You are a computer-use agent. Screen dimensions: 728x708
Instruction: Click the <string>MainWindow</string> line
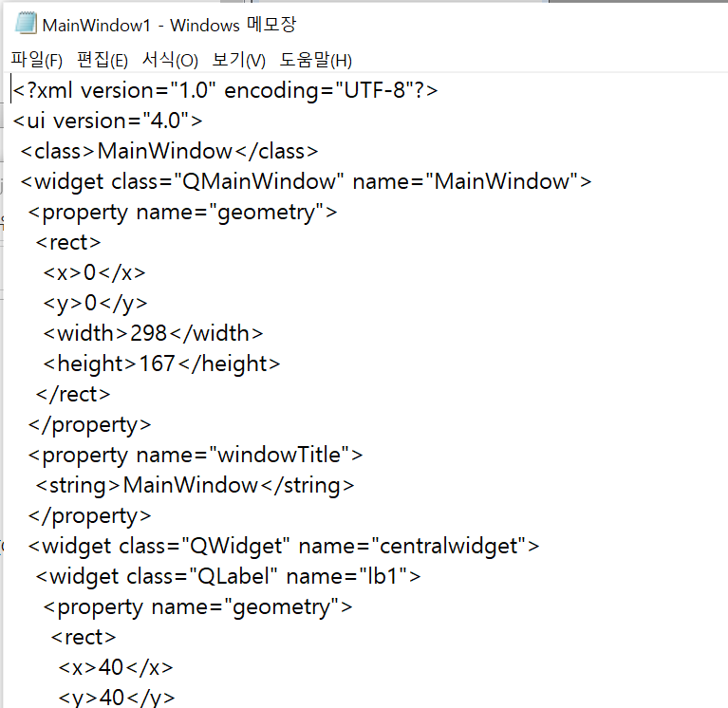point(195,486)
